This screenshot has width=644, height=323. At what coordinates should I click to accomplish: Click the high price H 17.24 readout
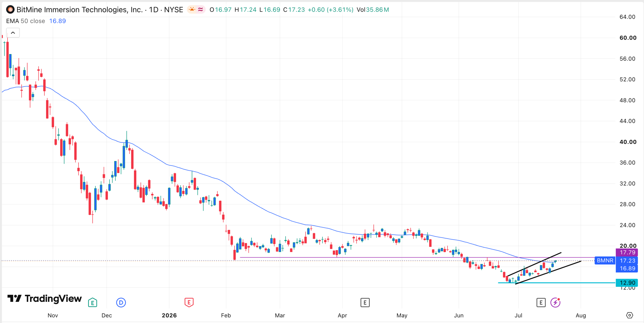(x=245, y=10)
